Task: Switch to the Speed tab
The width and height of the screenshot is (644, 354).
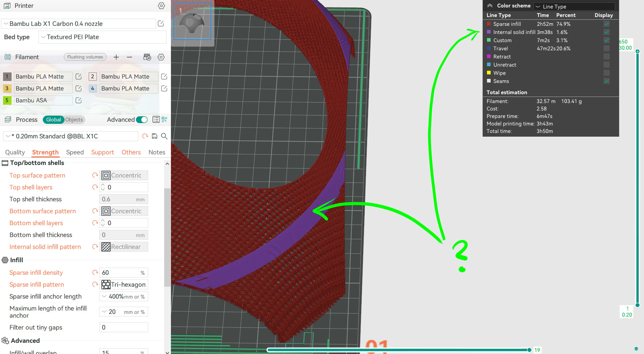Action: [x=75, y=152]
